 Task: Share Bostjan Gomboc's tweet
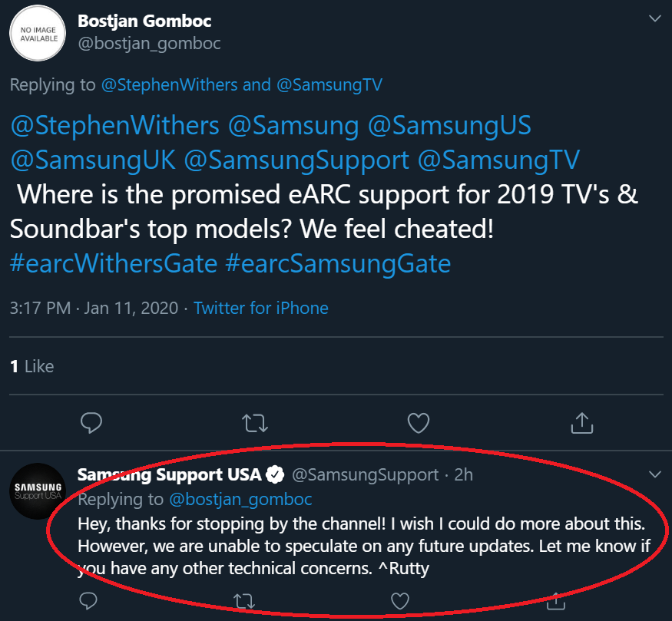[581, 422]
